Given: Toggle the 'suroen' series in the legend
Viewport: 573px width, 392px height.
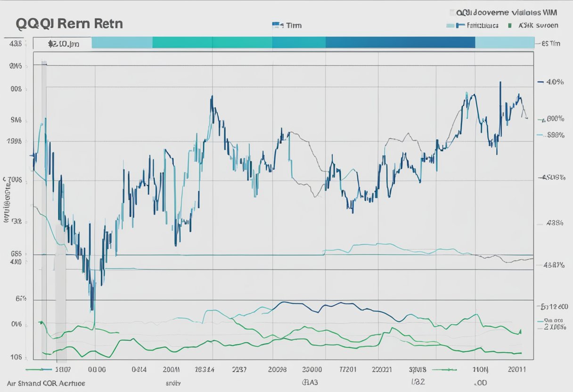Looking at the screenshot, I should click(542, 25).
